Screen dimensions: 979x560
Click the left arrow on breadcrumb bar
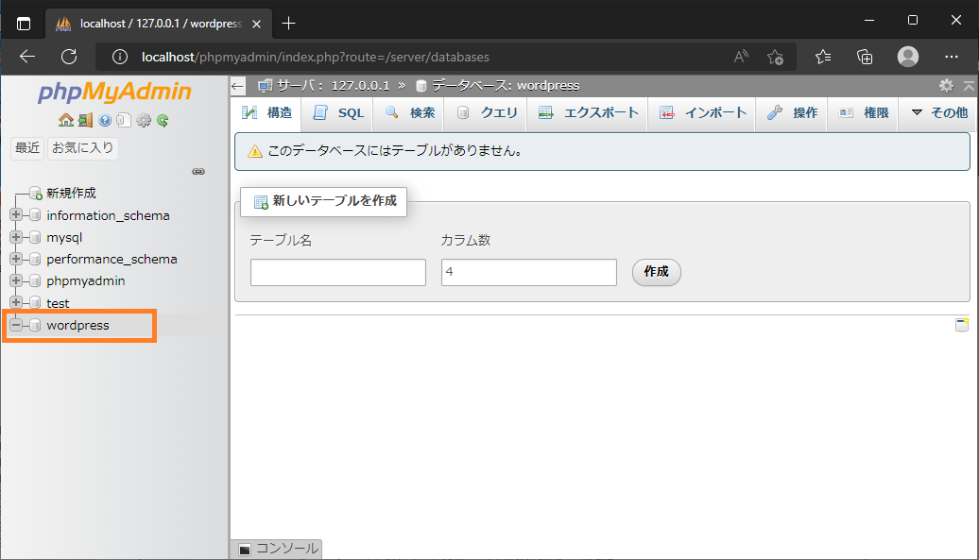(237, 86)
